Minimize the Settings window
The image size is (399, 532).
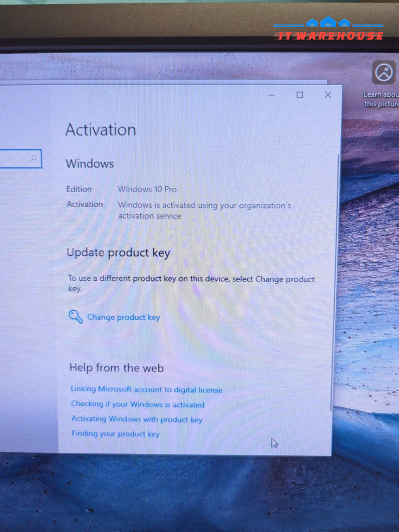pyautogui.click(x=271, y=95)
